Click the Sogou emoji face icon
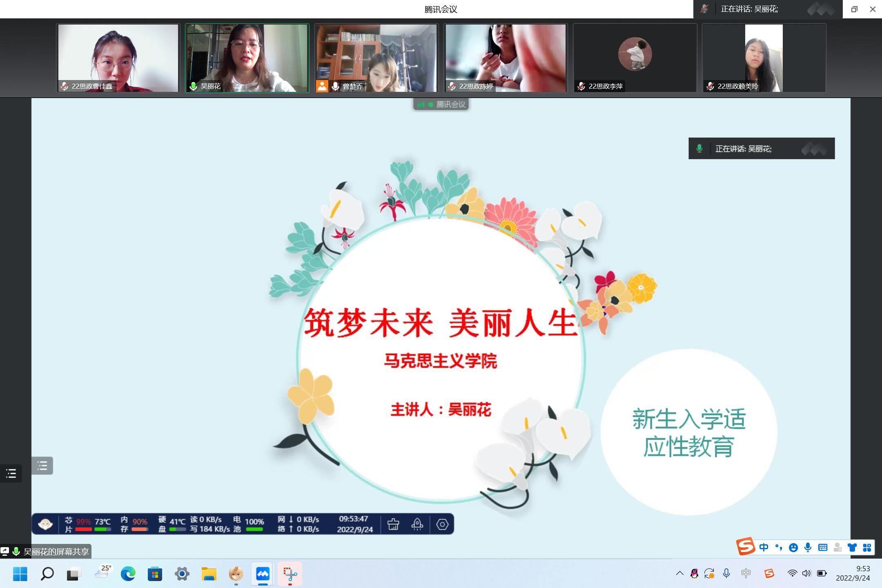882x588 pixels. point(793,548)
